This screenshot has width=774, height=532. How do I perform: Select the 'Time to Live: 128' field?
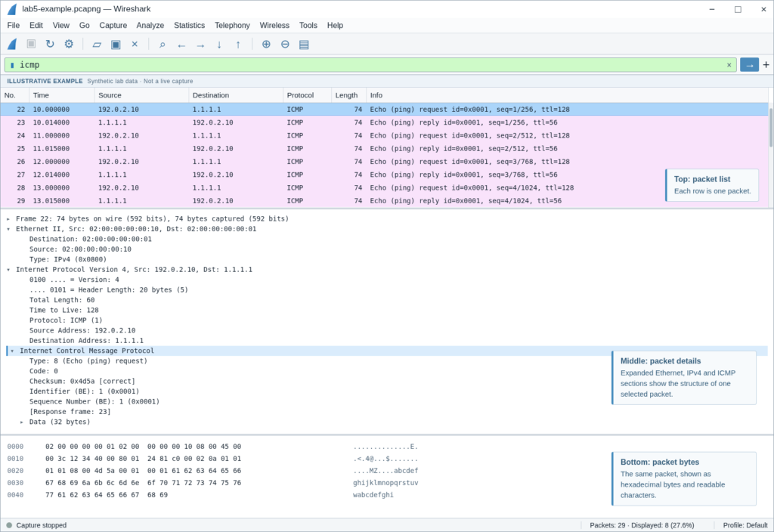(x=63, y=311)
